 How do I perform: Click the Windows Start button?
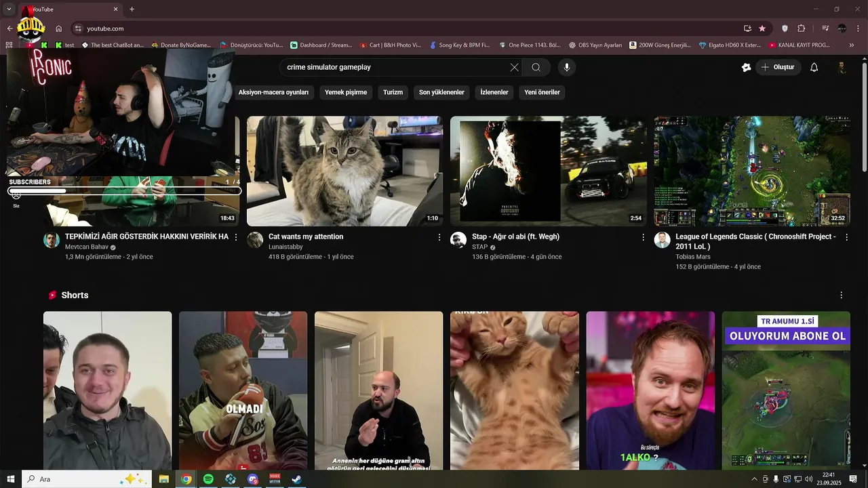point(11,479)
